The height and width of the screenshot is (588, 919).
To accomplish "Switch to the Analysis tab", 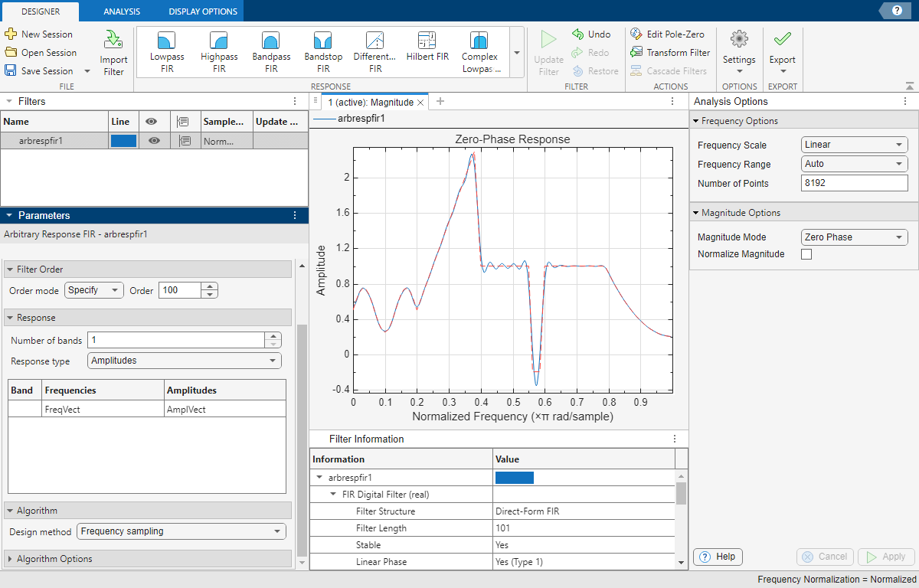I will point(120,11).
